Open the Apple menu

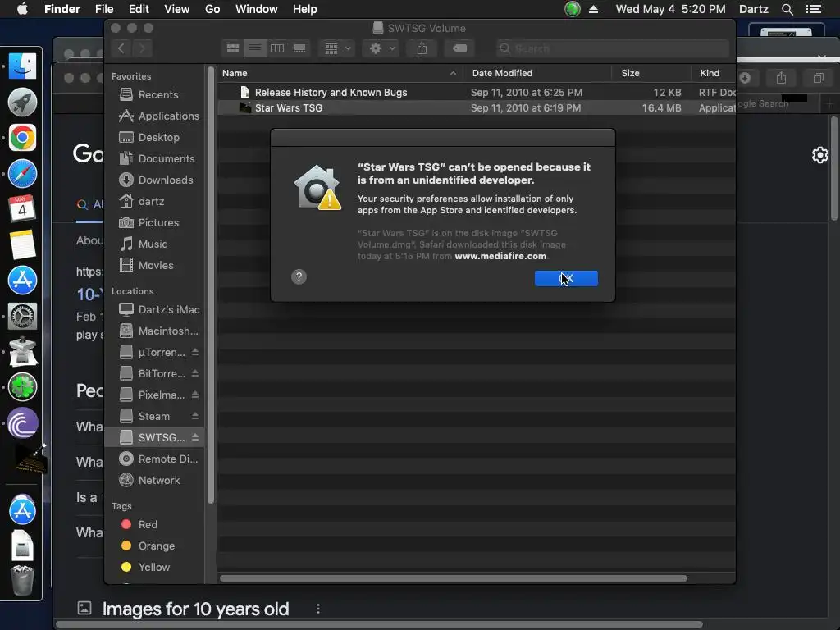point(22,9)
